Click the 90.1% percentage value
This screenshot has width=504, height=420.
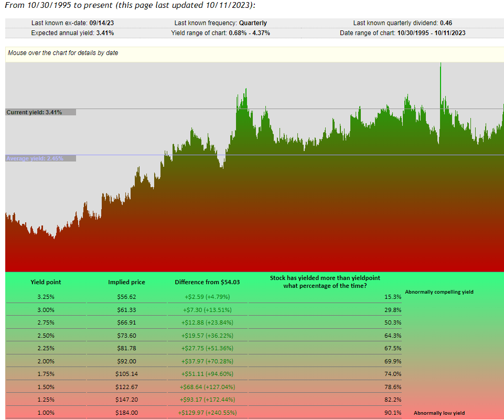click(393, 413)
